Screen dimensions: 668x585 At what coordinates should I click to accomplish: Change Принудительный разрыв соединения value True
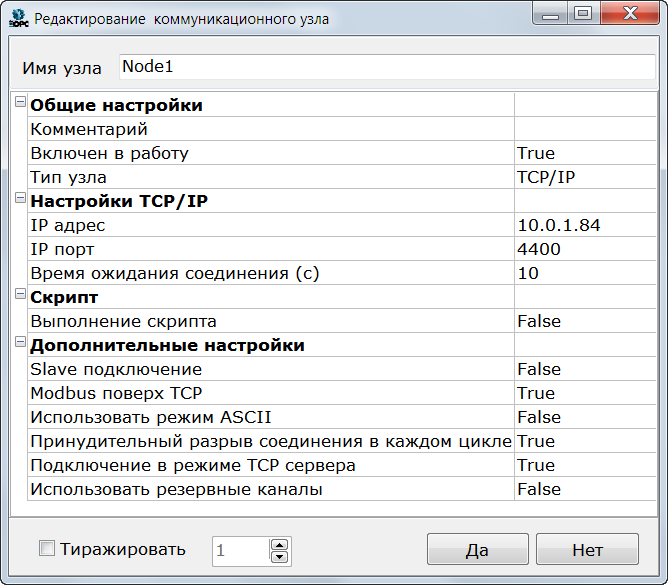tap(585, 441)
